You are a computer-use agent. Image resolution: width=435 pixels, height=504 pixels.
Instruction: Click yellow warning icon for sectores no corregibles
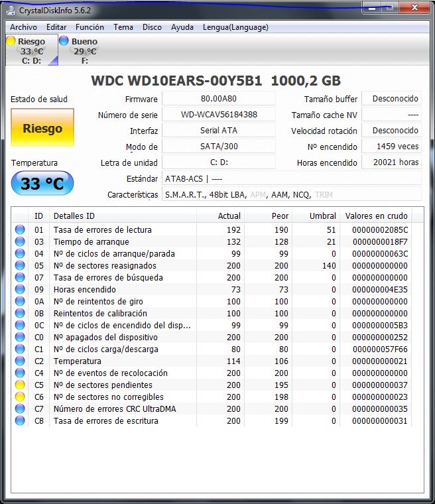point(20,397)
